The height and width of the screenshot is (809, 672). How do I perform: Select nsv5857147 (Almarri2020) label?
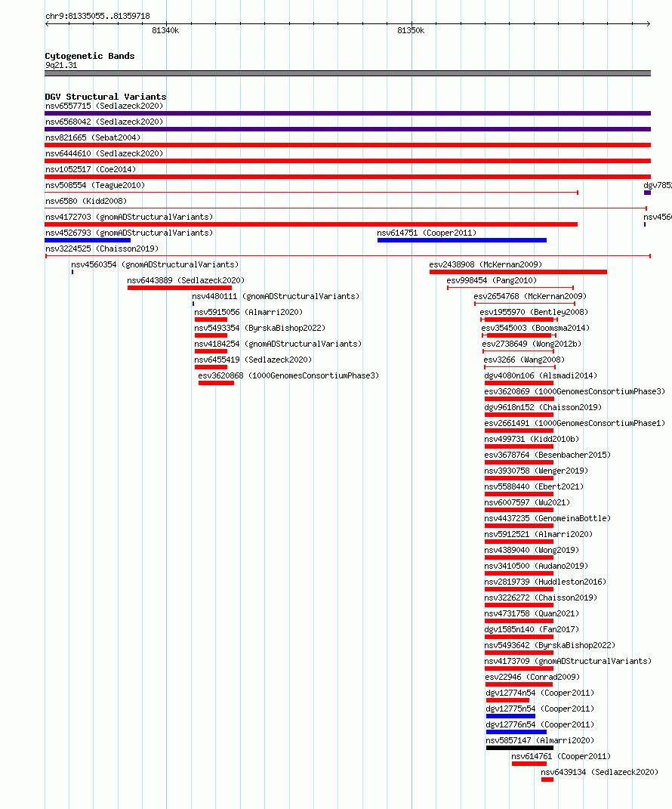tap(540, 740)
